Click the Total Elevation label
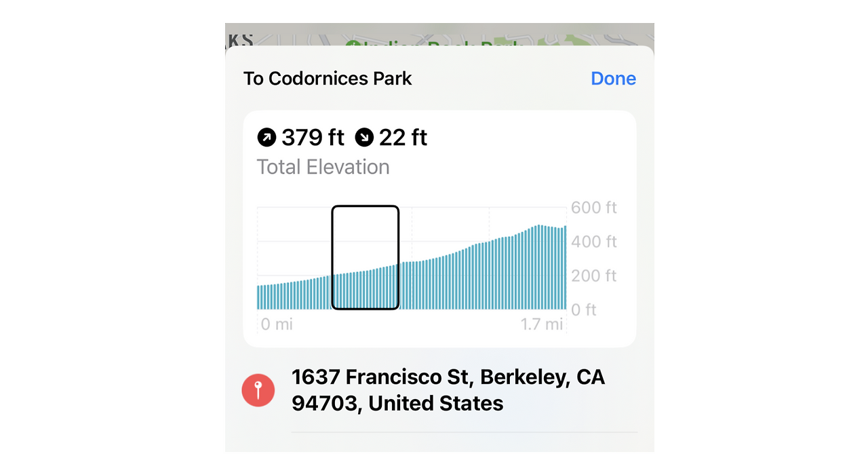The image size is (868, 473). [323, 167]
